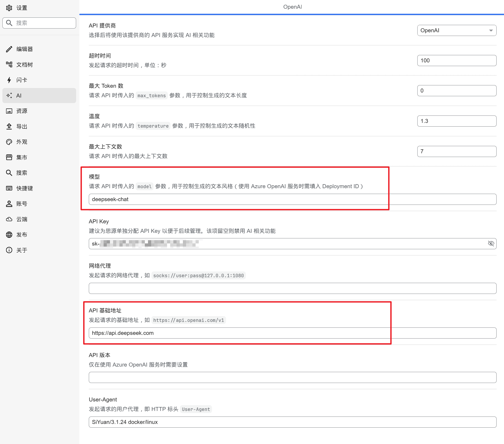
Task: Click the temperature field showing 1.3
Action: [457, 121]
